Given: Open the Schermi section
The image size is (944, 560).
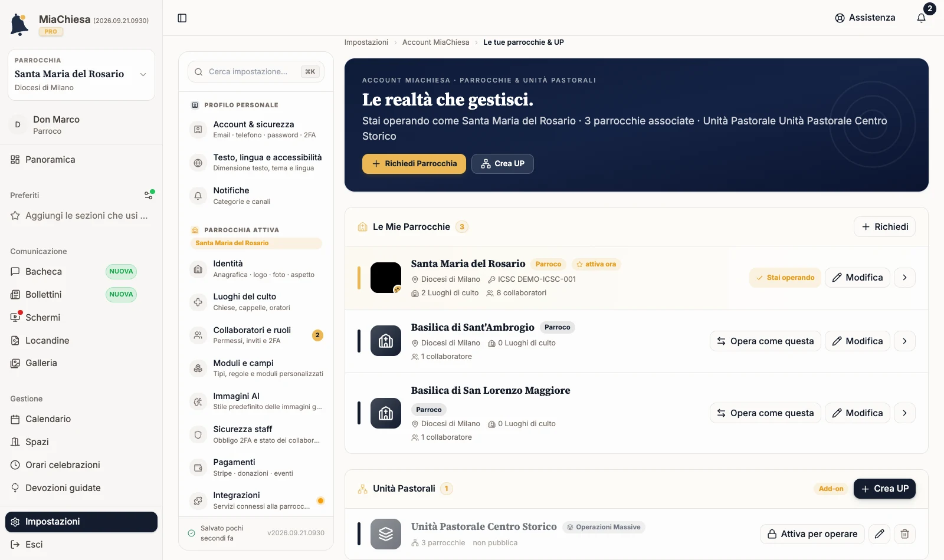Looking at the screenshot, I should [81, 317].
